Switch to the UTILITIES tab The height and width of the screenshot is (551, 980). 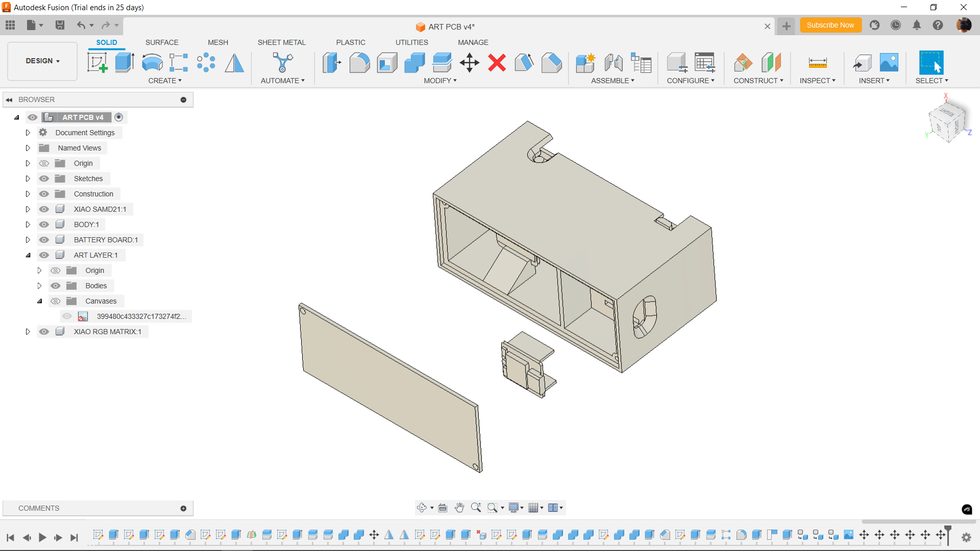(x=412, y=42)
